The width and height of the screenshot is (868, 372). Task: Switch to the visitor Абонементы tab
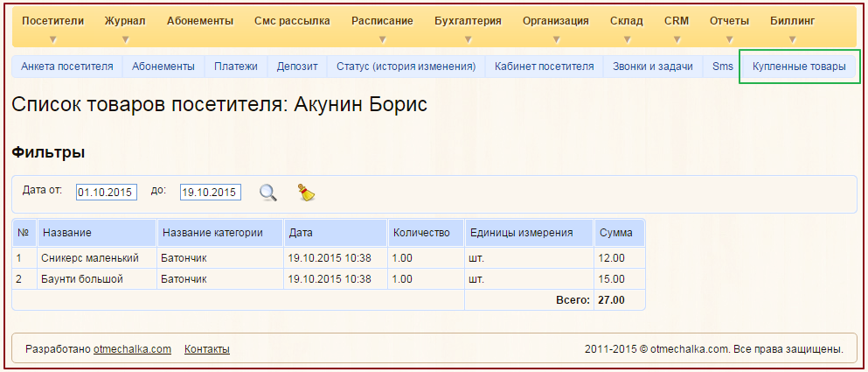[163, 67]
